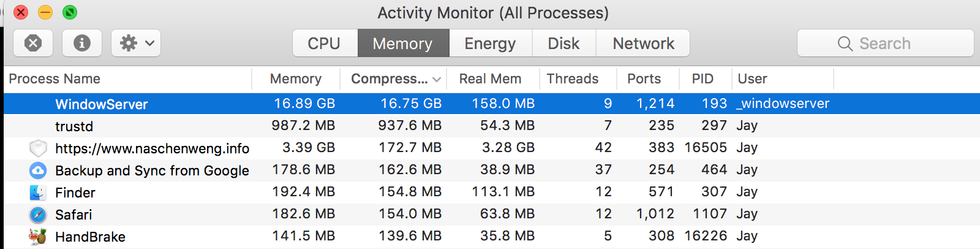
Task: Switch to the CPU tab
Action: click(324, 44)
